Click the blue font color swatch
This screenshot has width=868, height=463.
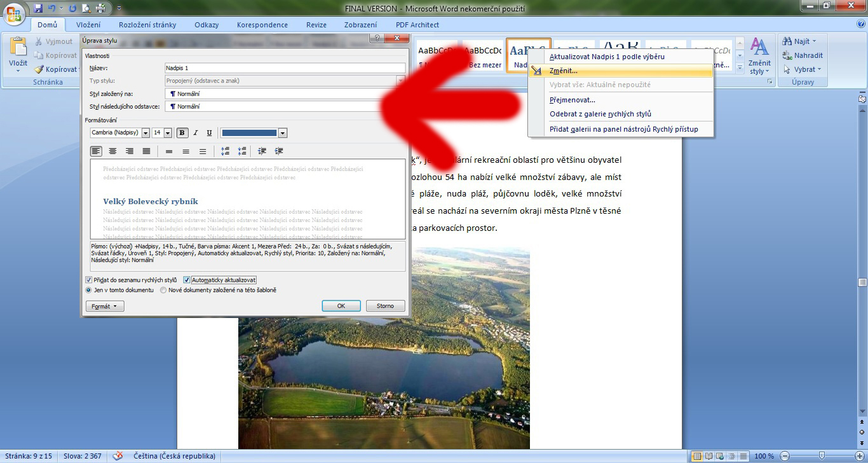point(248,133)
